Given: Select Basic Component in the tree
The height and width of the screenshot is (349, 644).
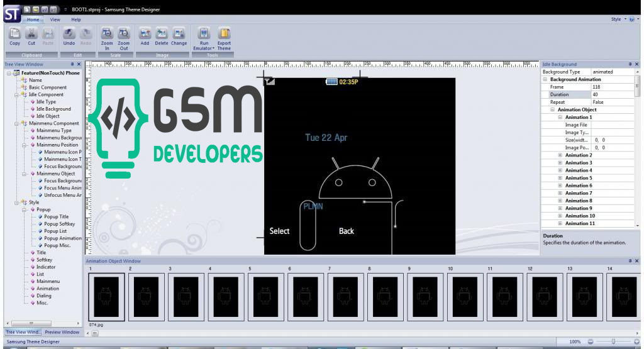Looking at the screenshot, I should point(48,87).
